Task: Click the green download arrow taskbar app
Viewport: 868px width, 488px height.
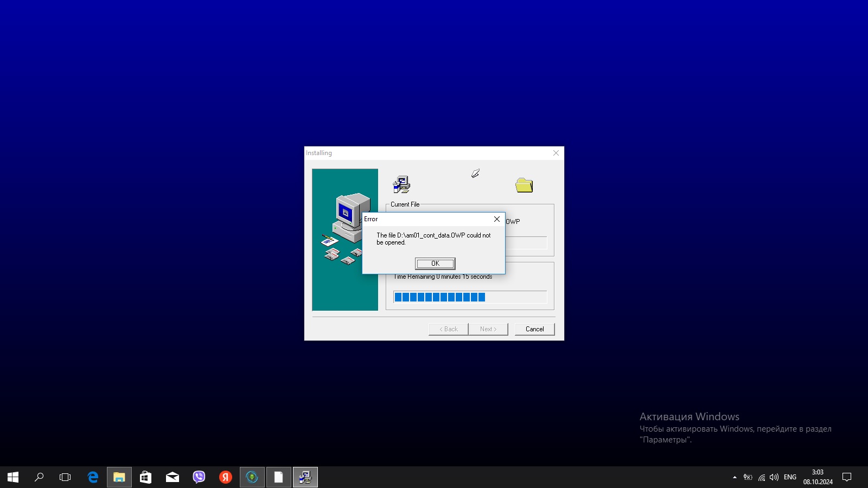Action: point(252,477)
